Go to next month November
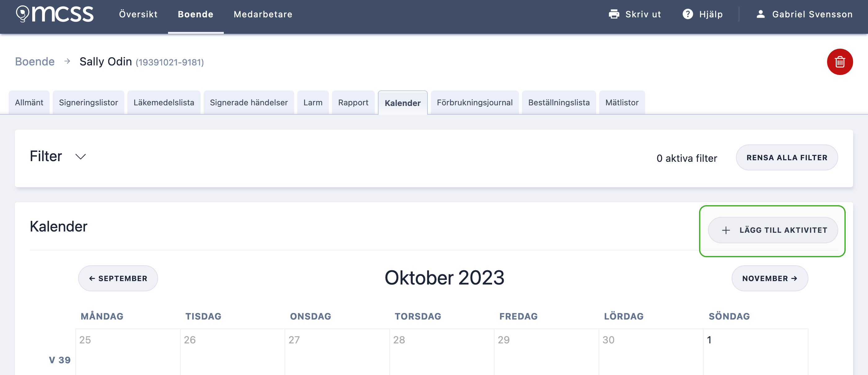This screenshot has width=868, height=375. pyautogui.click(x=770, y=278)
